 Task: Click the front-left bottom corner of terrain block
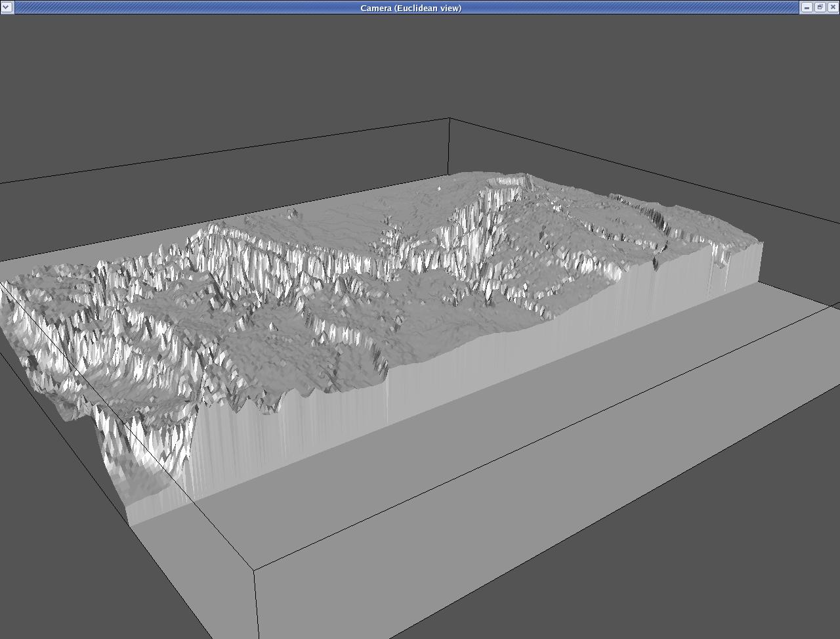(x=131, y=524)
